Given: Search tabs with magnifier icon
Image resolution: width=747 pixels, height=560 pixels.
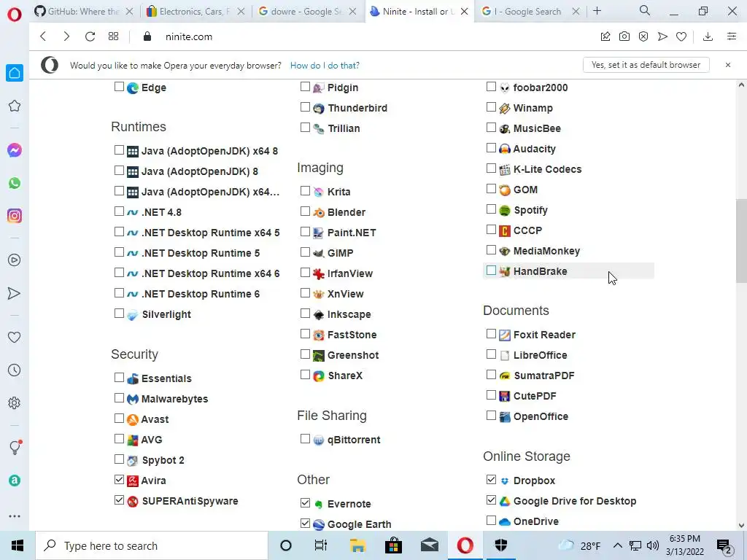Looking at the screenshot, I should 645,10.
